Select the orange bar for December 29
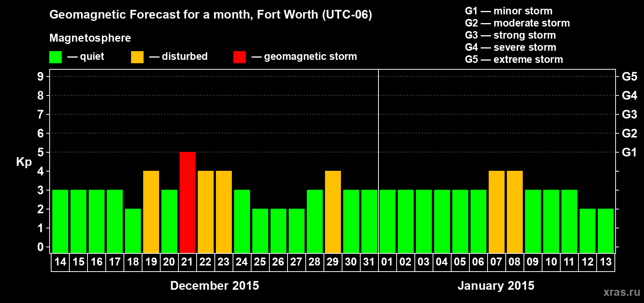This screenshot has width=644, height=303. pos(333,212)
